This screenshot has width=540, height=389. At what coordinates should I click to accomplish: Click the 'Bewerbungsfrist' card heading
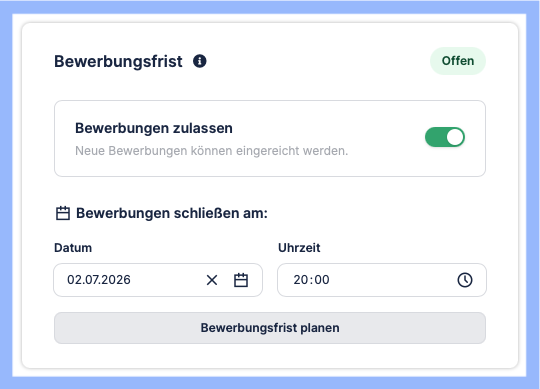click(x=118, y=62)
